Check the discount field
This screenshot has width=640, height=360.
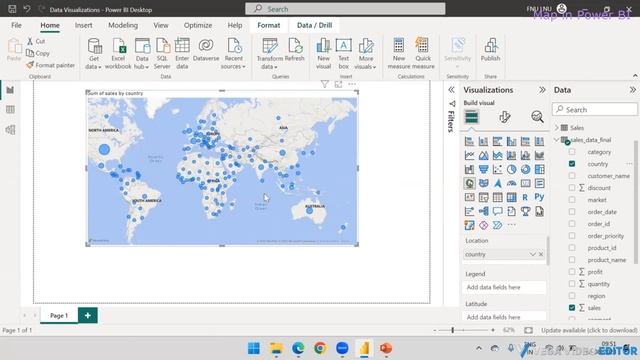pyautogui.click(x=572, y=188)
